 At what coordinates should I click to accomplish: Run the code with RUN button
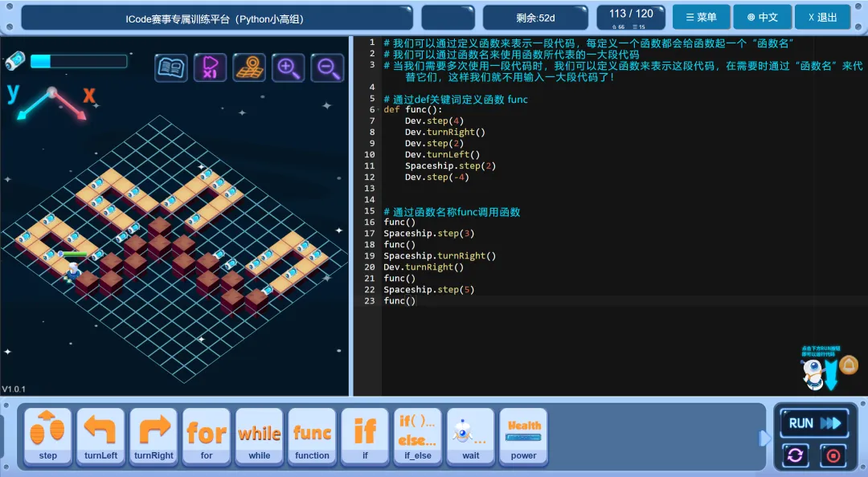click(x=814, y=423)
